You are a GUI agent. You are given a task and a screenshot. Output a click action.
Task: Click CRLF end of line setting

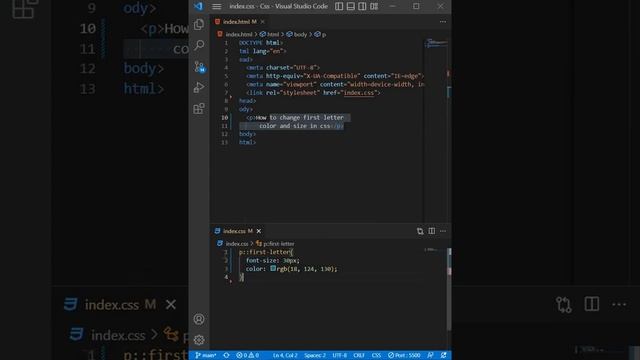[359, 355]
